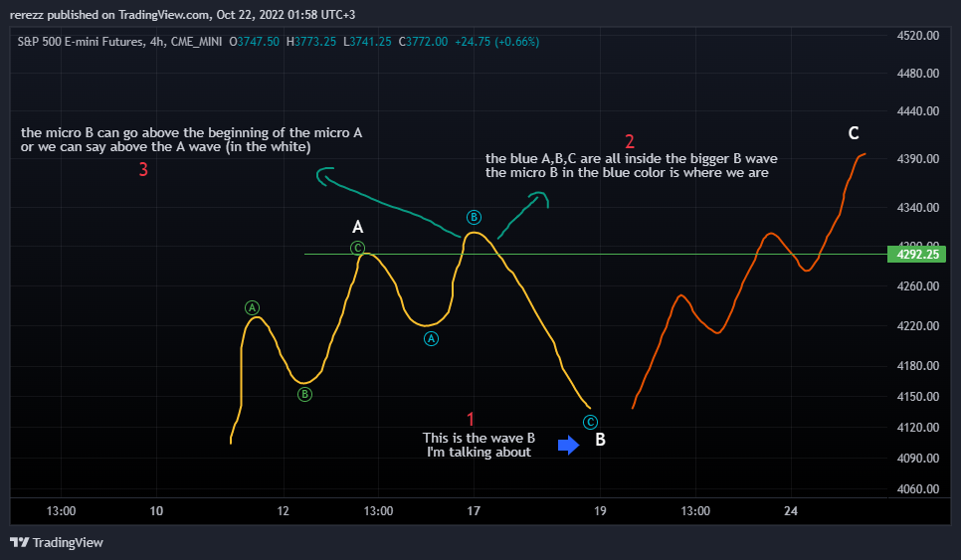Click the date label 10 on time axis
961x560 pixels.
(156, 511)
